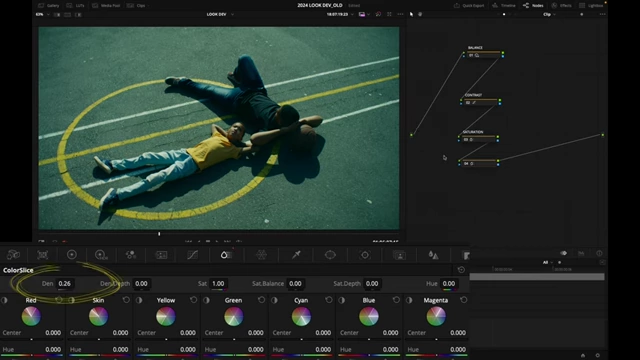Click the viewer scrubber playhead
The image size is (640, 360).
[159, 234]
